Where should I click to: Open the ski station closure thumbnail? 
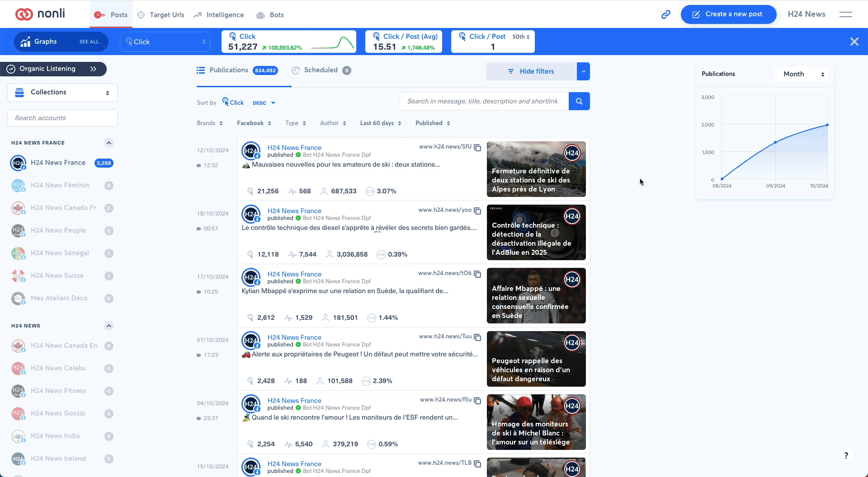536,169
